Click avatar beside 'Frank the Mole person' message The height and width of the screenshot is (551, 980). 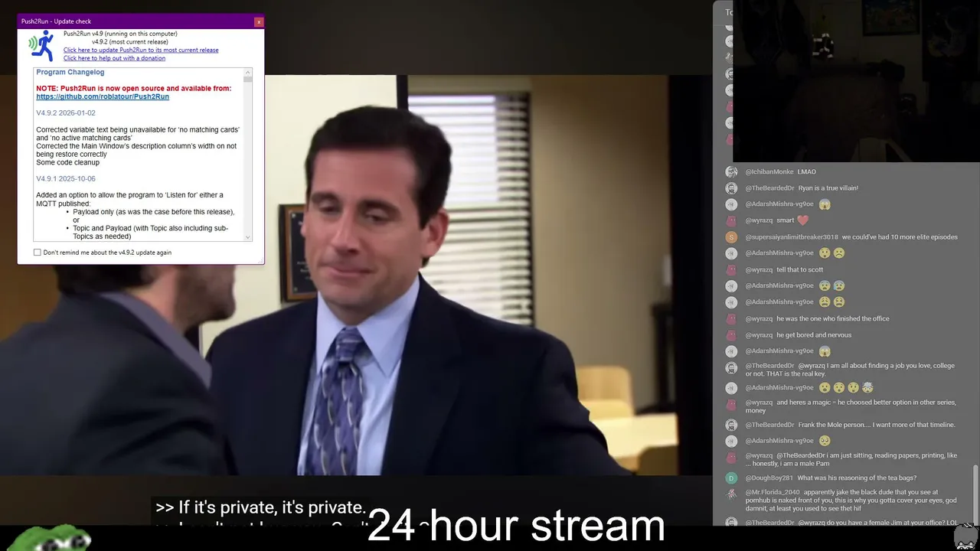point(731,425)
